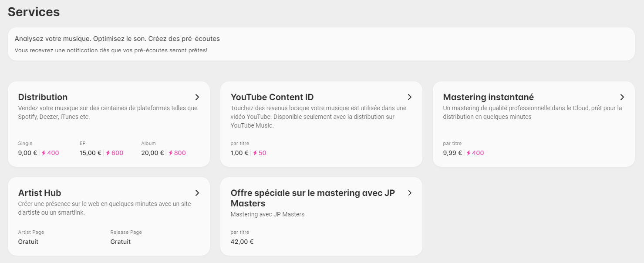Click the Distribution card chevron arrow
This screenshot has width=644, height=263.
197,97
